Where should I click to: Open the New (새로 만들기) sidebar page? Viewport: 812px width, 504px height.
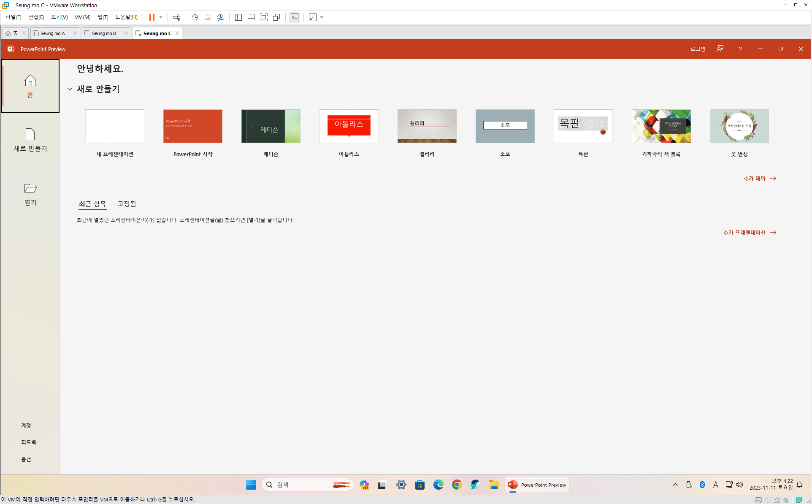pos(30,140)
